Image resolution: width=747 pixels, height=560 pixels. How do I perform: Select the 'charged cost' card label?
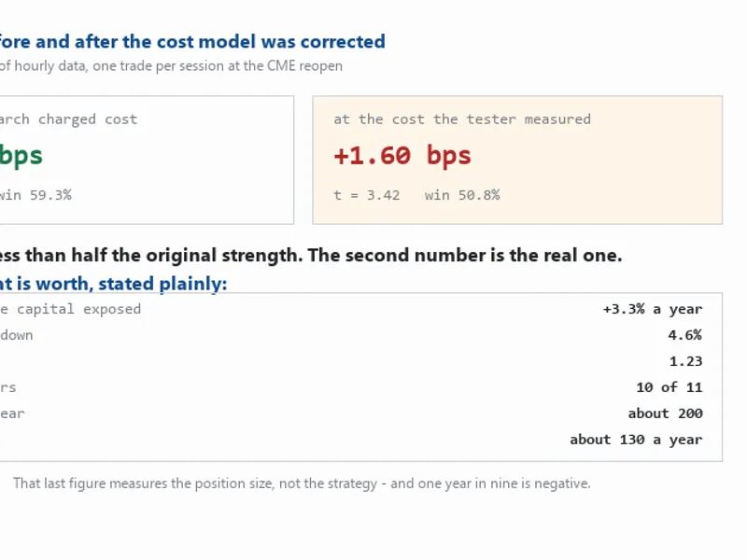pyautogui.click(x=68, y=119)
